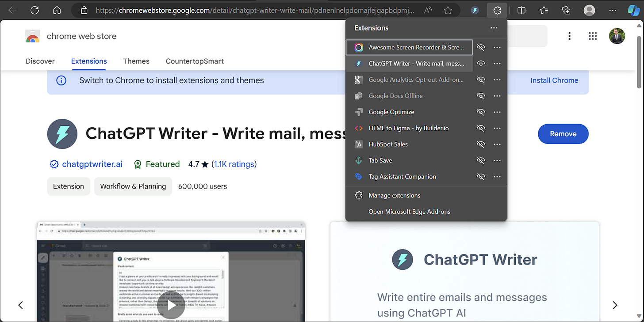Click the info icon in Chrome banner
This screenshot has height=322, width=644.
(61, 80)
